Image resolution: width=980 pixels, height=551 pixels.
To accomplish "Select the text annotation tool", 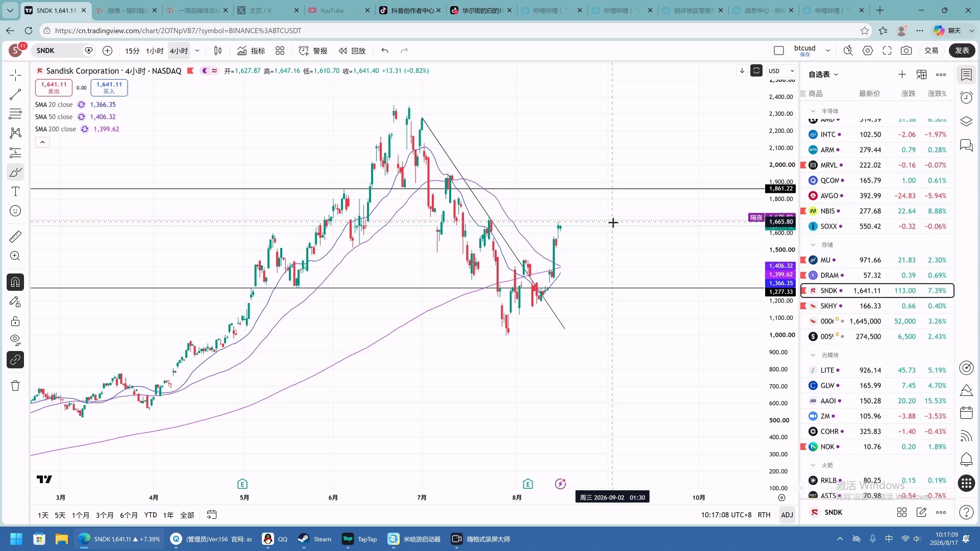I will [15, 191].
